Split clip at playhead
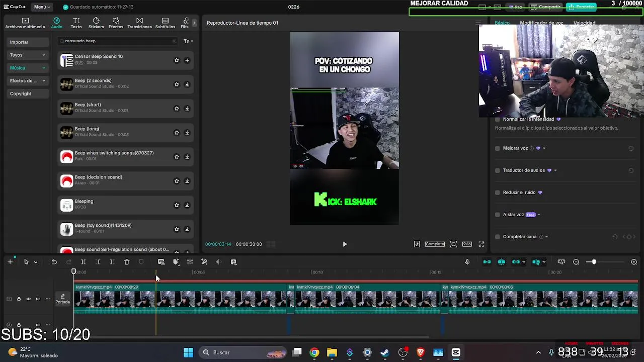The image size is (644, 362). pos(83,262)
